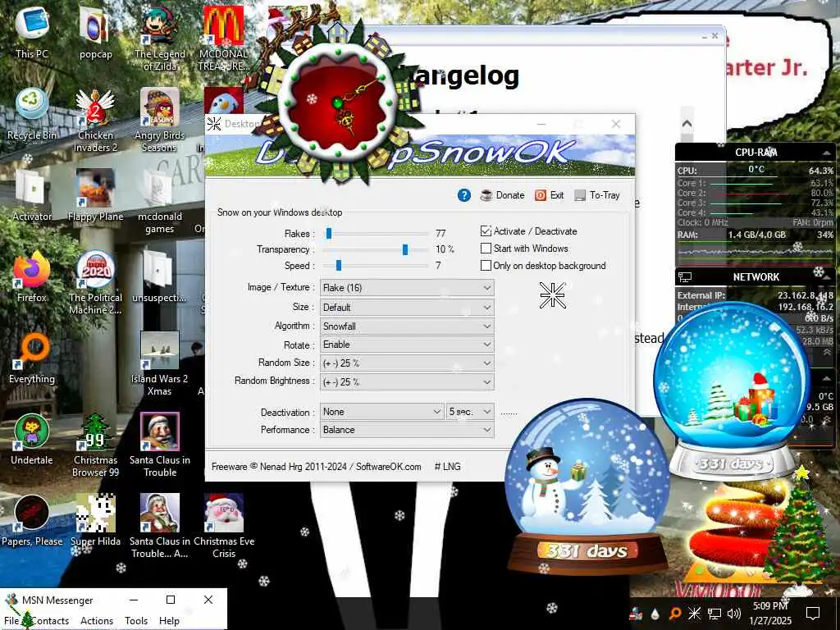Click the Flakes slider handle
The image size is (840, 630).
(329, 233)
